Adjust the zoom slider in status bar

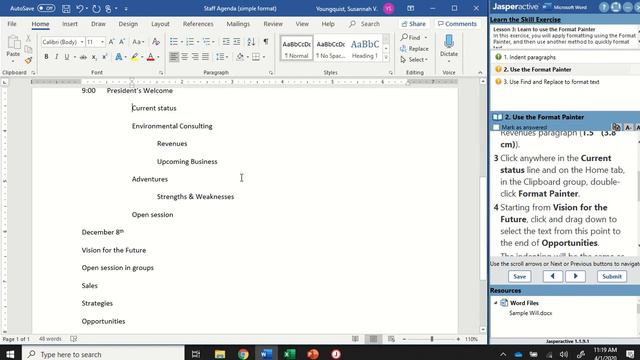click(431, 339)
